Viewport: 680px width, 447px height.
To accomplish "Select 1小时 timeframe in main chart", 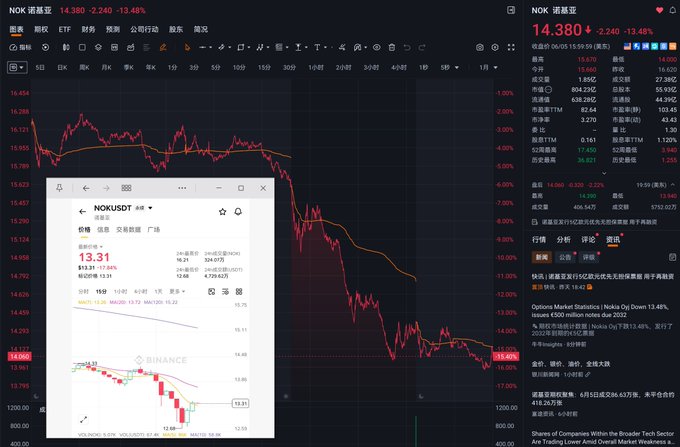I will [x=316, y=67].
